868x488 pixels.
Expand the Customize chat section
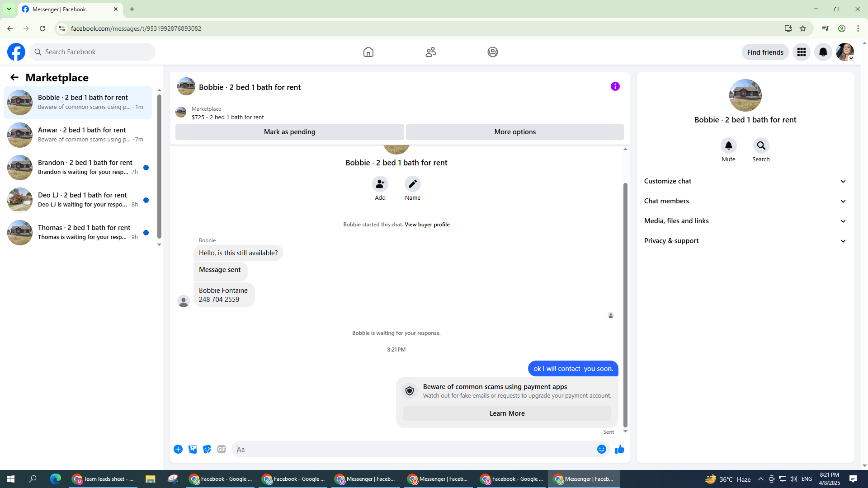point(745,181)
